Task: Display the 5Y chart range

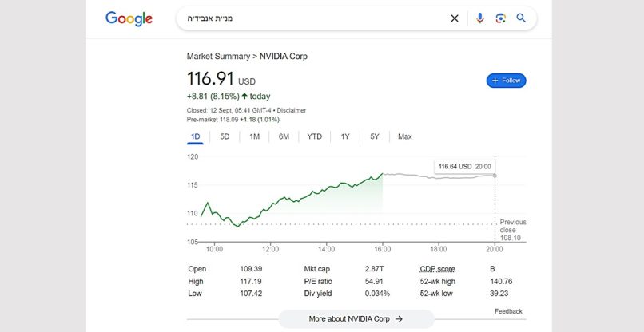Action: click(375, 136)
